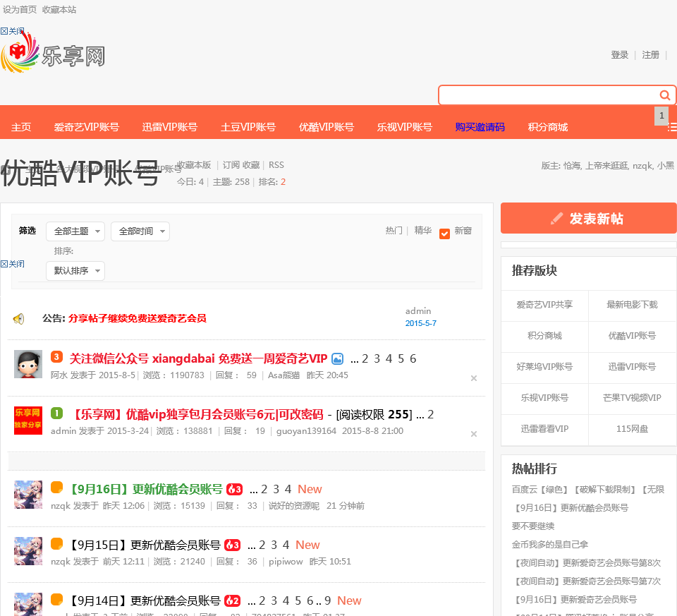Open 土豆VIP账号 navigation item
The image size is (677, 616).
(248, 127)
